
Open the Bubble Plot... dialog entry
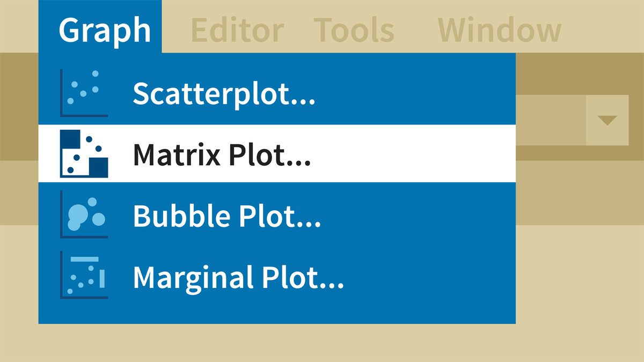coord(226,216)
